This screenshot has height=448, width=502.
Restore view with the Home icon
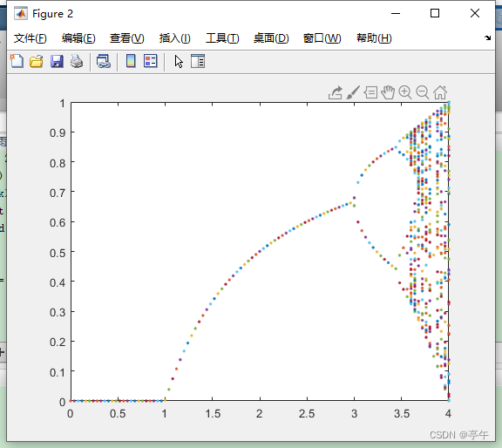pyautogui.click(x=440, y=92)
